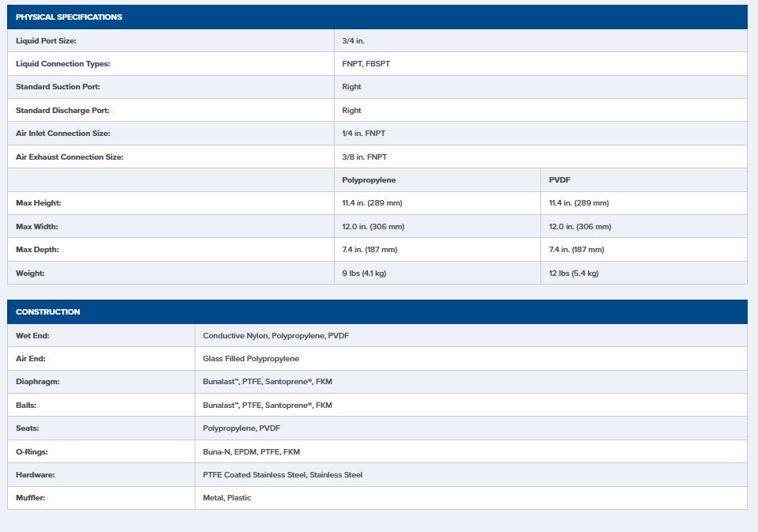The image size is (758, 532).
Task: Click the Diaphragm row label
Action: (x=37, y=382)
